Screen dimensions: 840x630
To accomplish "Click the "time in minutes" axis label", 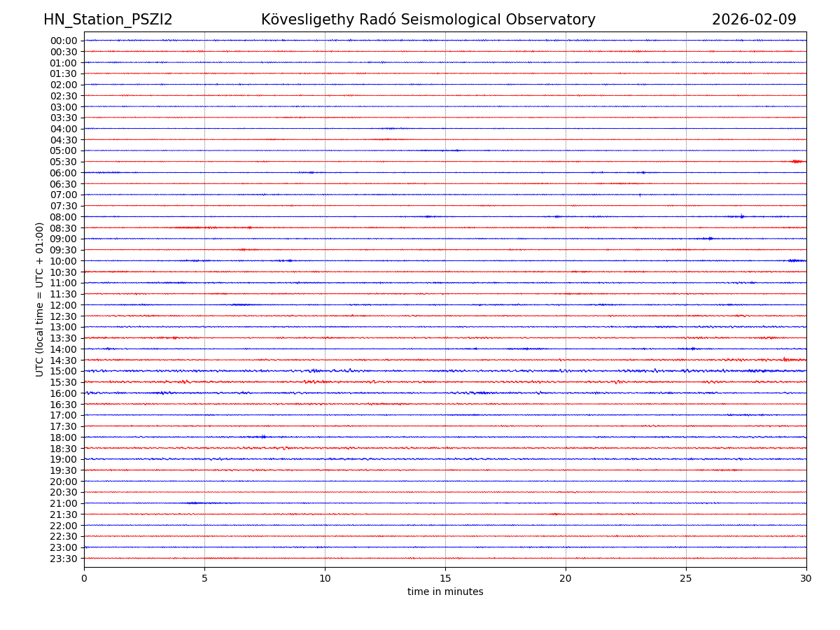I will [x=445, y=592].
